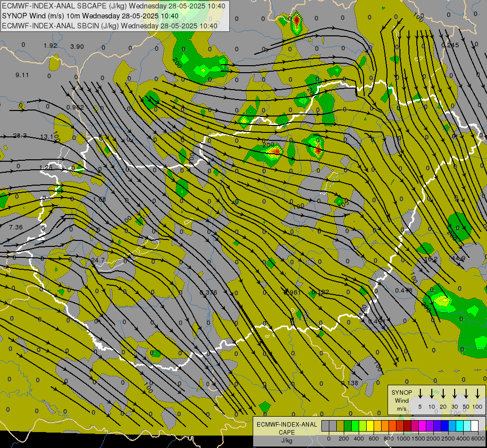Click the 'm/s' unit label in wind legend
The image size is (487, 448).
tap(401, 409)
